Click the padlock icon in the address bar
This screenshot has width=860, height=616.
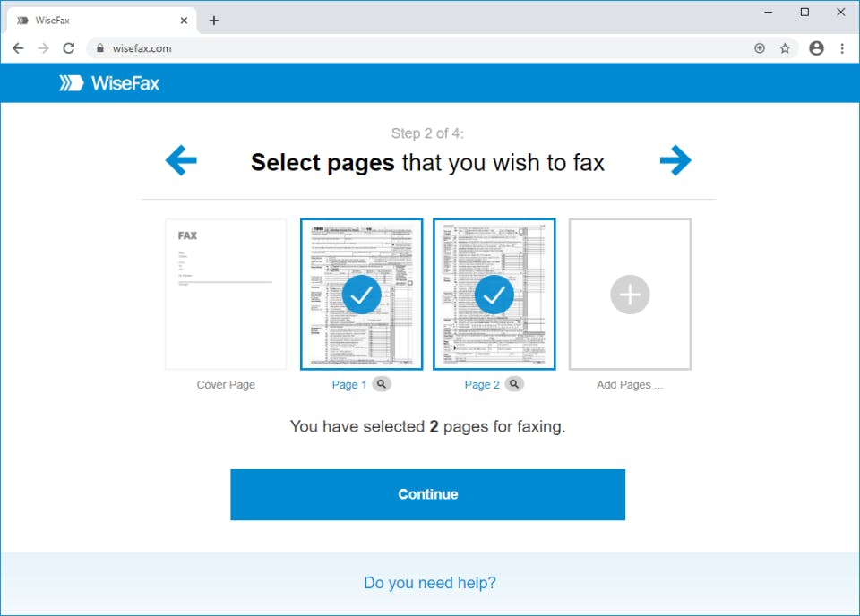(99, 48)
